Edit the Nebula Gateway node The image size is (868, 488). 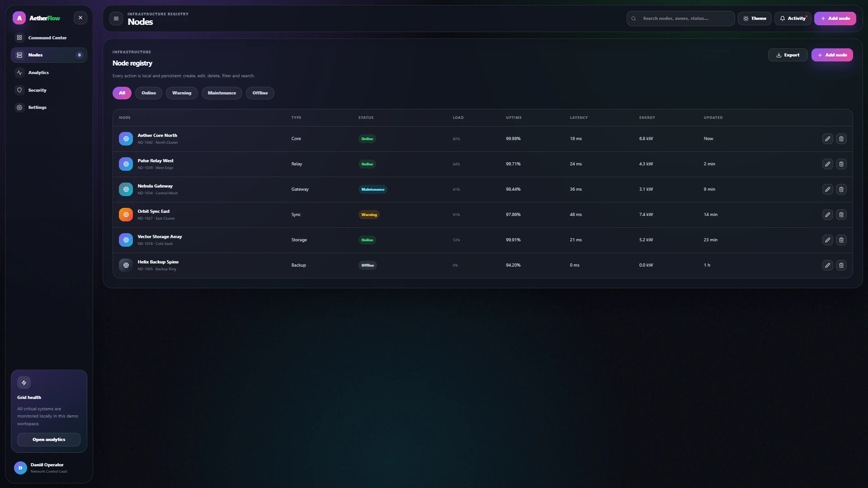(x=827, y=189)
